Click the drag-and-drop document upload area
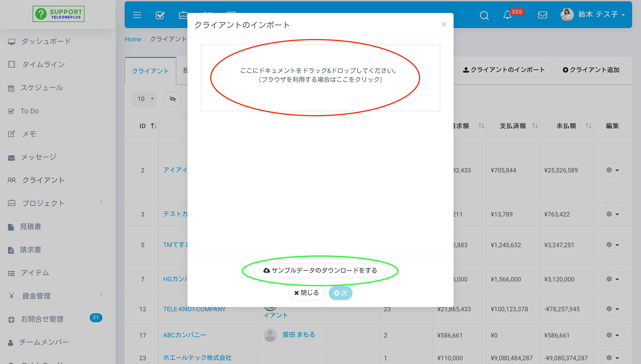Viewport: 641px width, 364px height. 320,78
